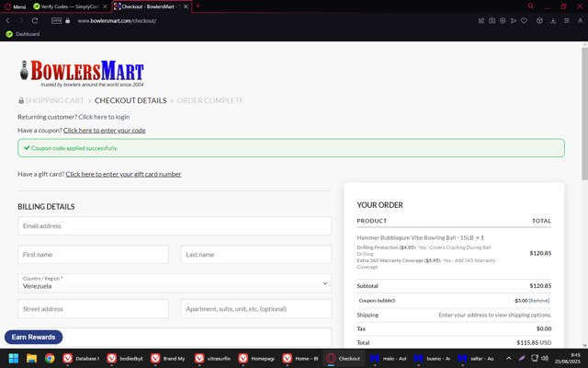Open the network status tray icon
588x368 pixels.
pyautogui.click(x=535, y=358)
